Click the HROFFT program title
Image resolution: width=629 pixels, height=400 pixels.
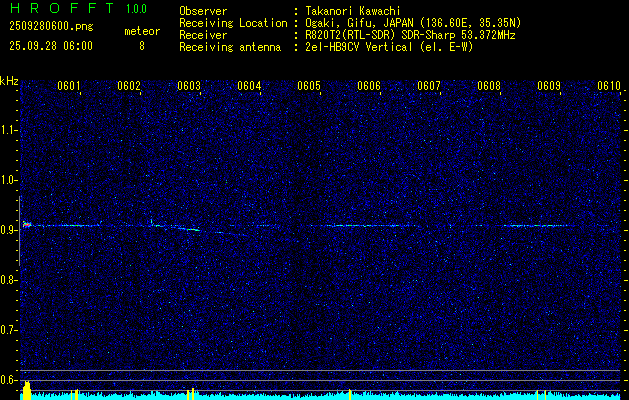tap(62, 8)
